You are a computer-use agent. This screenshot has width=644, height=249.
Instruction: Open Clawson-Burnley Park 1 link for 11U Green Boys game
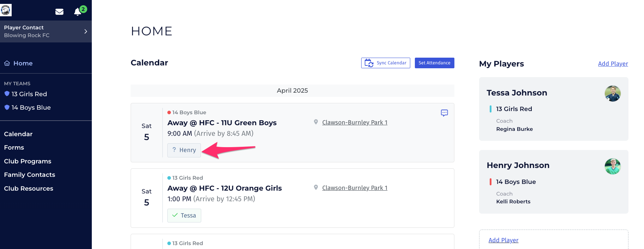tap(355, 122)
